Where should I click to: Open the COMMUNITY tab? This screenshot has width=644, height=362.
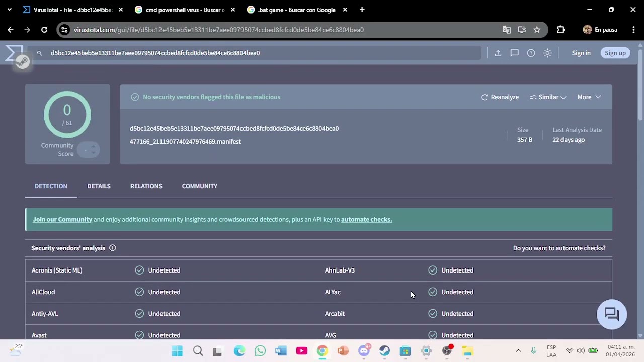click(x=199, y=186)
